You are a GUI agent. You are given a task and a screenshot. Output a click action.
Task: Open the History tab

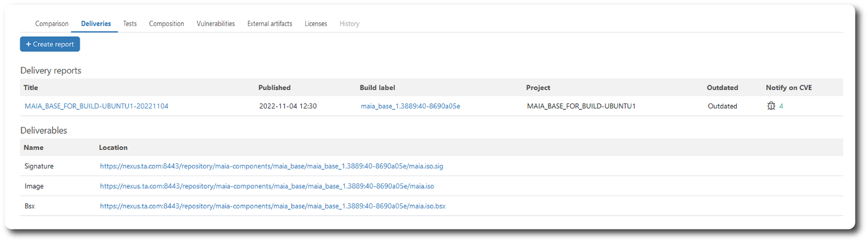[x=349, y=24]
